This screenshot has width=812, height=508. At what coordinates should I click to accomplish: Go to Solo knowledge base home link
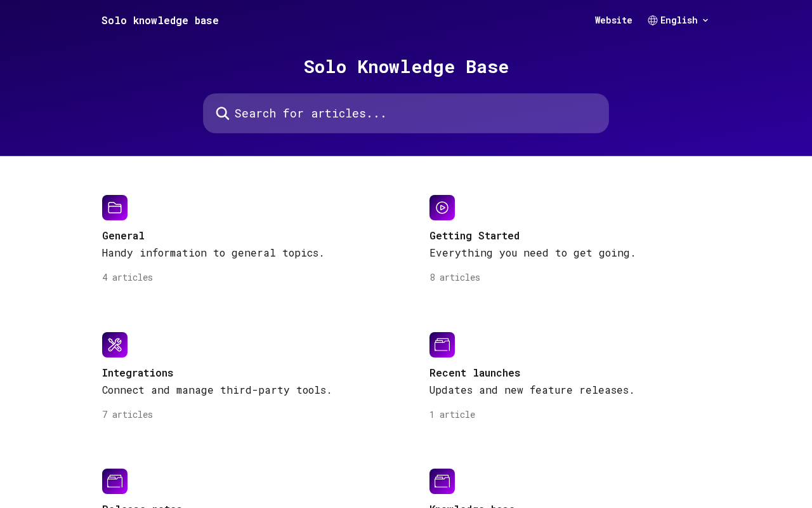click(x=160, y=20)
